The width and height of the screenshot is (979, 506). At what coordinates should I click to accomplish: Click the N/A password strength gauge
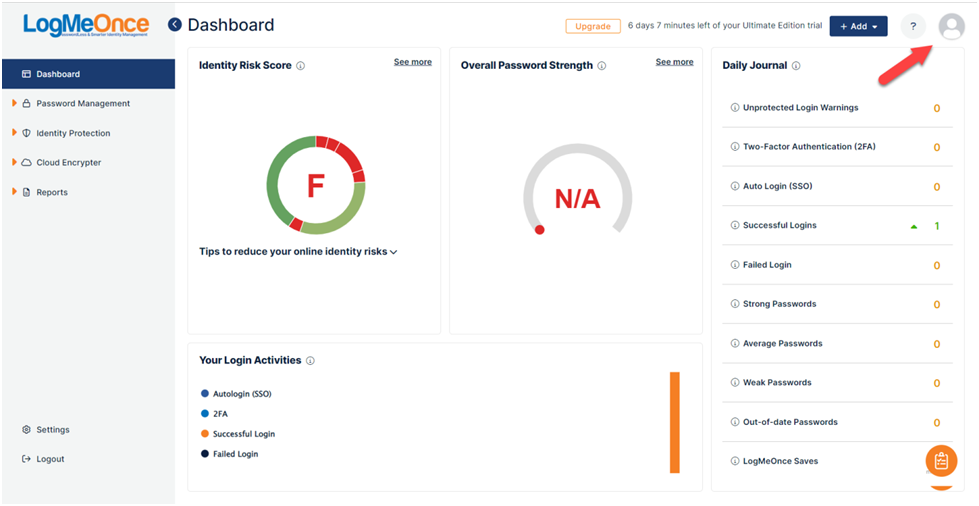[578, 191]
